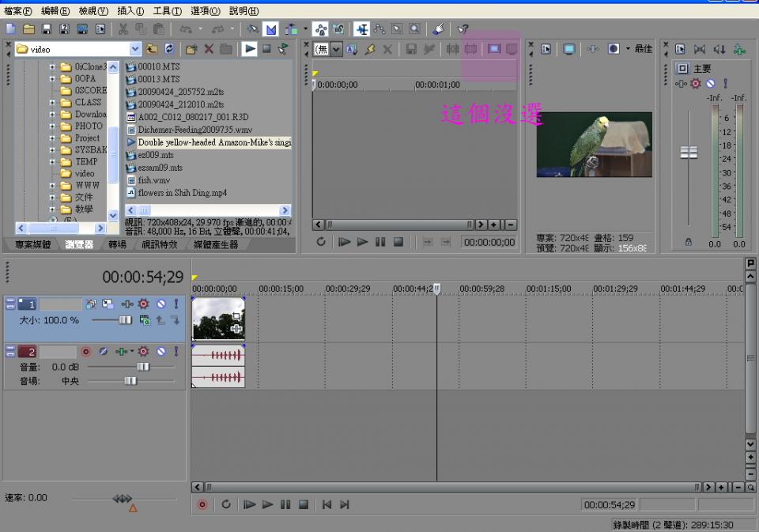Click the red delete X in the explorer toolbar
The image size is (759, 532).
pos(209,49)
